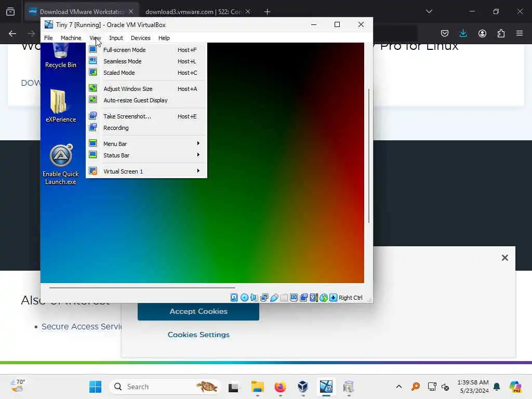Close the download3.vmware.com tab
This screenshot has width=532, height=399.
(x=248, y=11)
